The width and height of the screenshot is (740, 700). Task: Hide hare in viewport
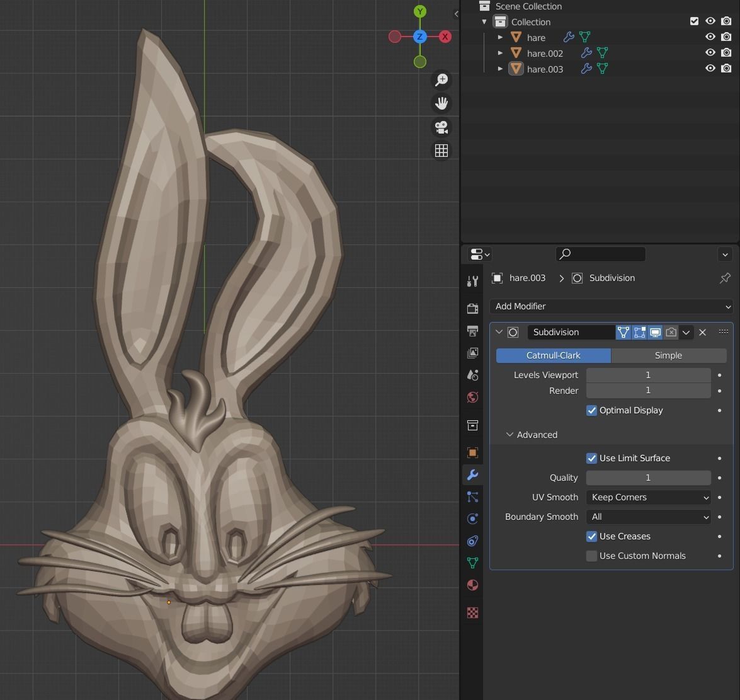click(710, 37)
